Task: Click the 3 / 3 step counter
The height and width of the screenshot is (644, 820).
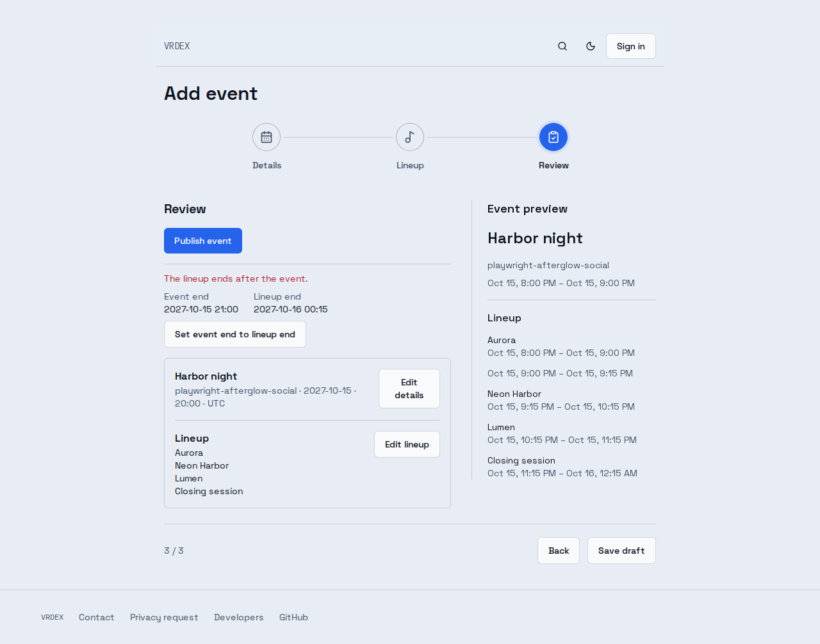Action: click(174, 551)
